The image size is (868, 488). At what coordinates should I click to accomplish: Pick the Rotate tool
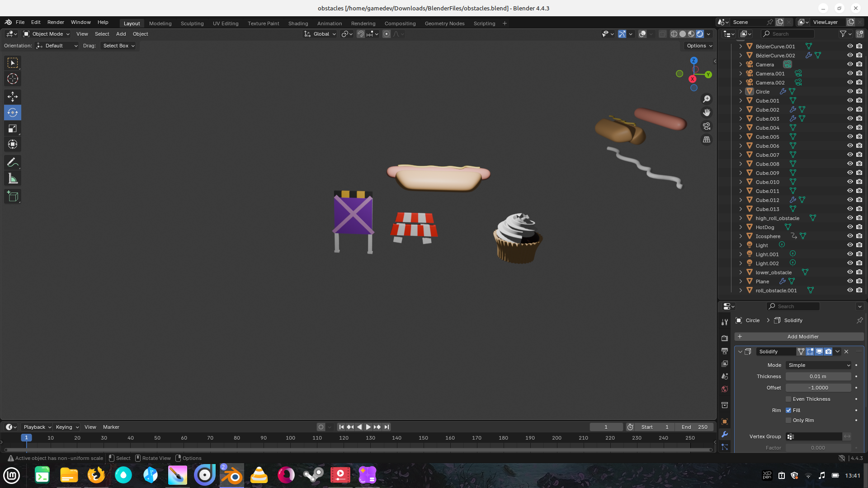(x=13, y=113)
